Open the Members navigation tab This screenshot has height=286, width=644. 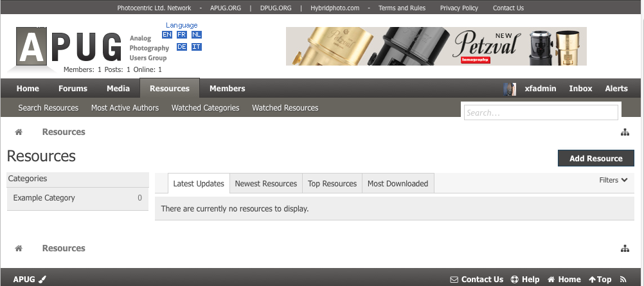[227, 89]
